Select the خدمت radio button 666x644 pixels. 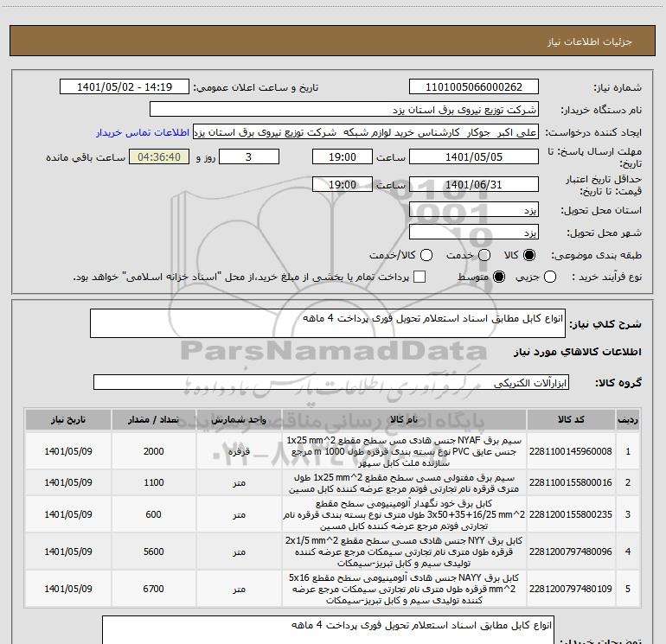(x=484, y=255)
